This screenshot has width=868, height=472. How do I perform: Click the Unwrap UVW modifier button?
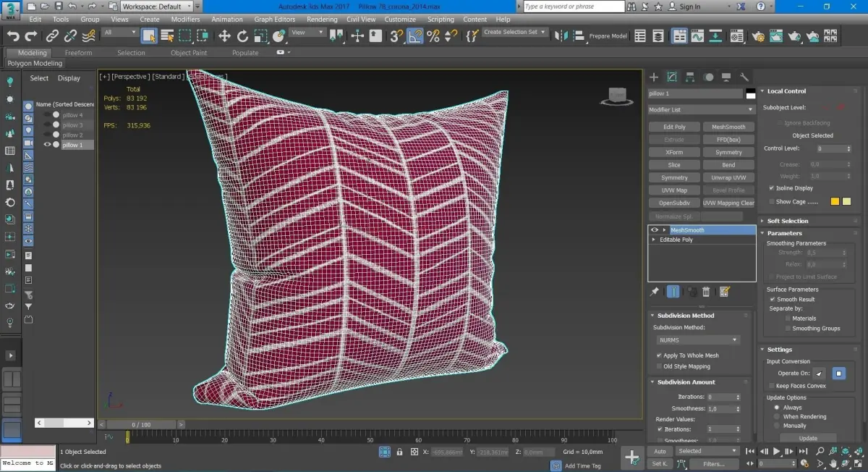tap(728, 177)
